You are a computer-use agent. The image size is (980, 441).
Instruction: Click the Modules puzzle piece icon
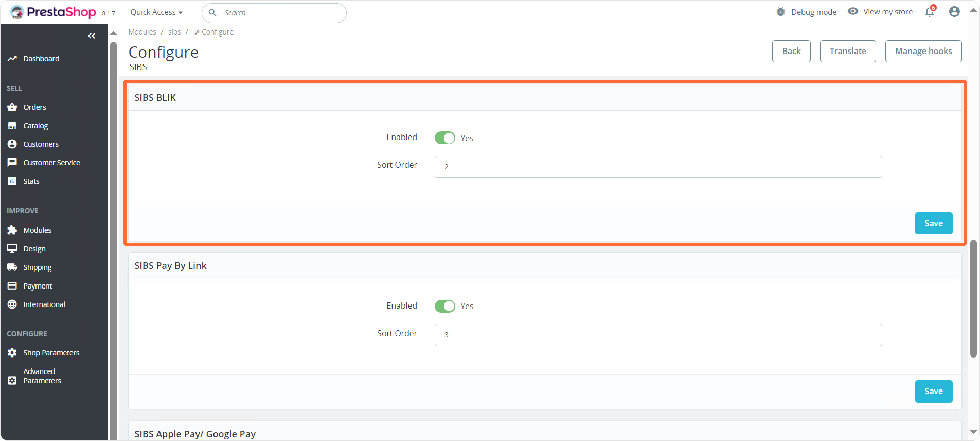pyautogui.click(x=12, y=230)
